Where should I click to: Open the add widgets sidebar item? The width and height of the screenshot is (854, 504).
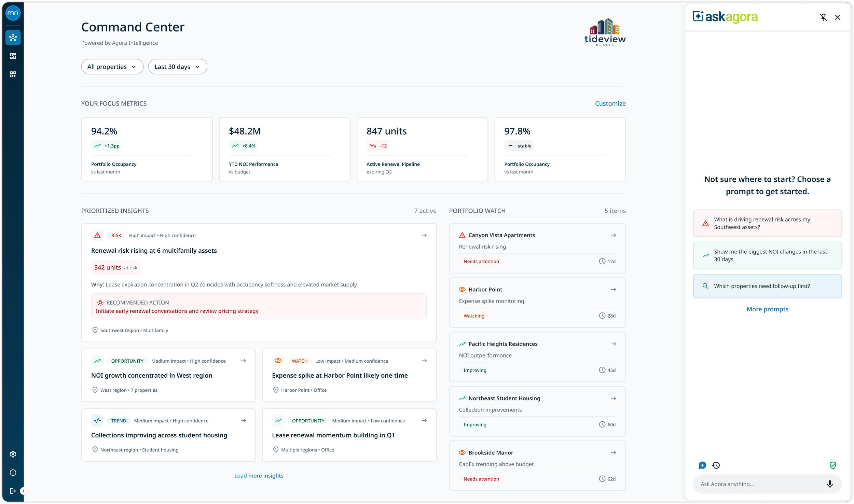[13, 74]
